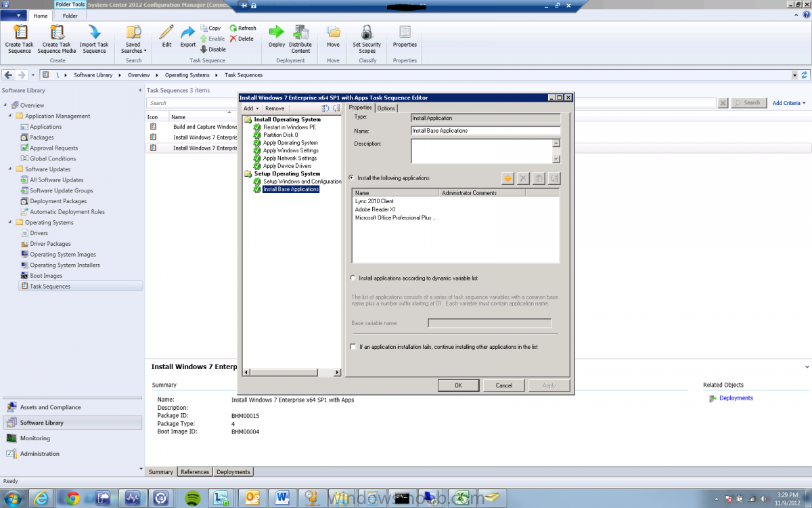Open the Add dropdown in the editor
812x508 pixels.
click(x=251, y=108)
